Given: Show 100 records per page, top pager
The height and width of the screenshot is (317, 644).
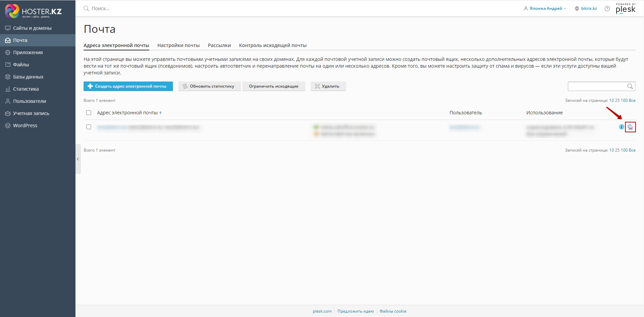Looking at the screenshot, I should coord(624,100).
